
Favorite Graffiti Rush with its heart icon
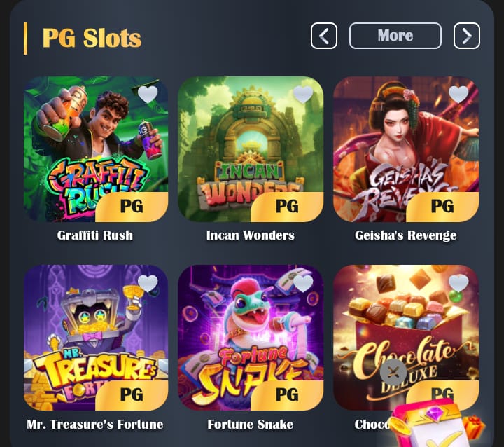pyautogui.click(x=148, y=95)
